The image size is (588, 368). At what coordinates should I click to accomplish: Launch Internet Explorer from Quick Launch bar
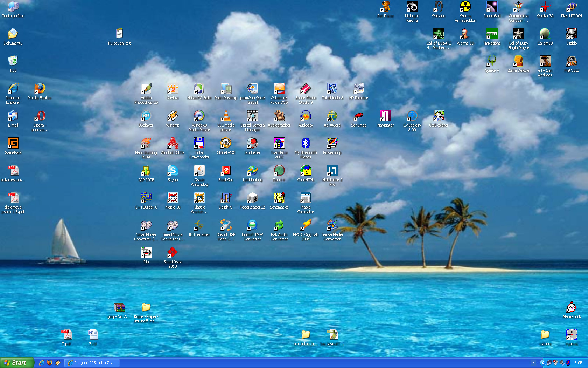[x=42, y=363]
